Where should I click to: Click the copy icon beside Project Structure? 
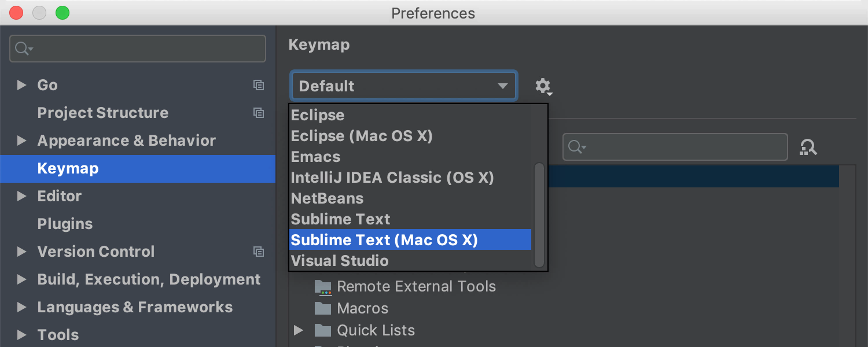259,113
